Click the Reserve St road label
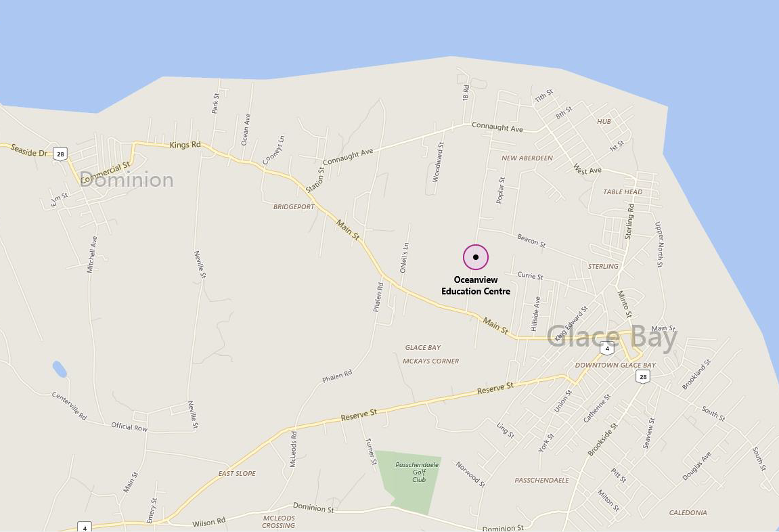 495,389
